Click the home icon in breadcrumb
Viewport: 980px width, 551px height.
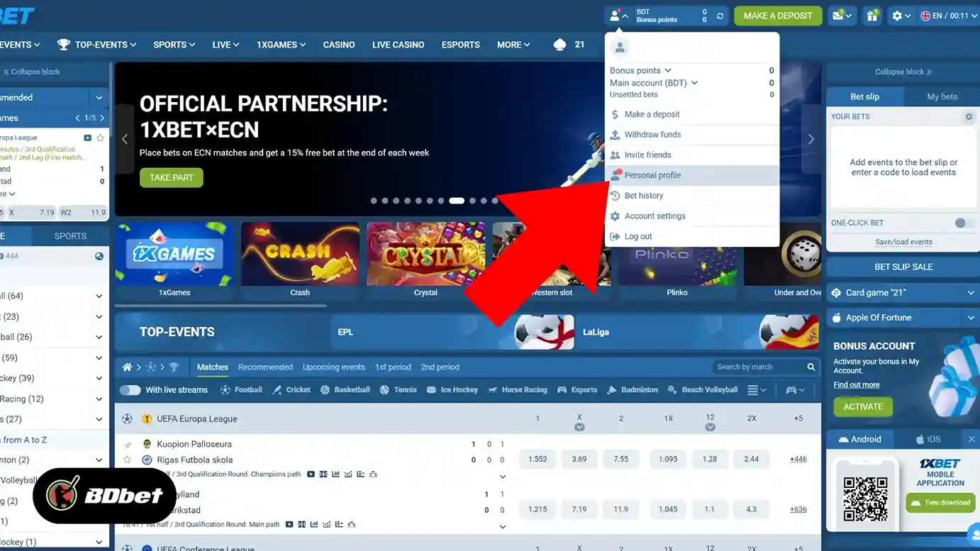pos(127,367)
